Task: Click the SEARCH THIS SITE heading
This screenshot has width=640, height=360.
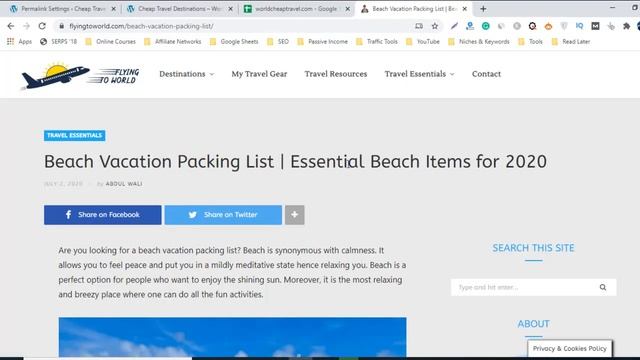Action: tap(533, 248)
